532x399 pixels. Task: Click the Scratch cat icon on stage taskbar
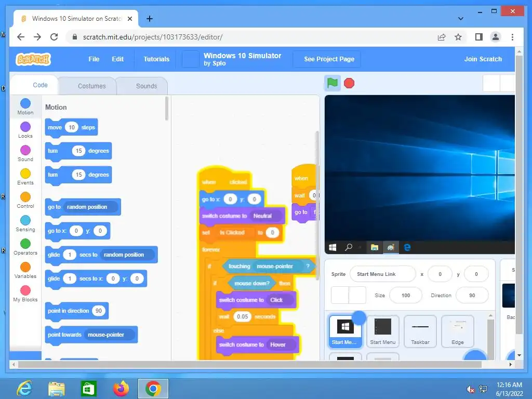[x=391, y=247]
